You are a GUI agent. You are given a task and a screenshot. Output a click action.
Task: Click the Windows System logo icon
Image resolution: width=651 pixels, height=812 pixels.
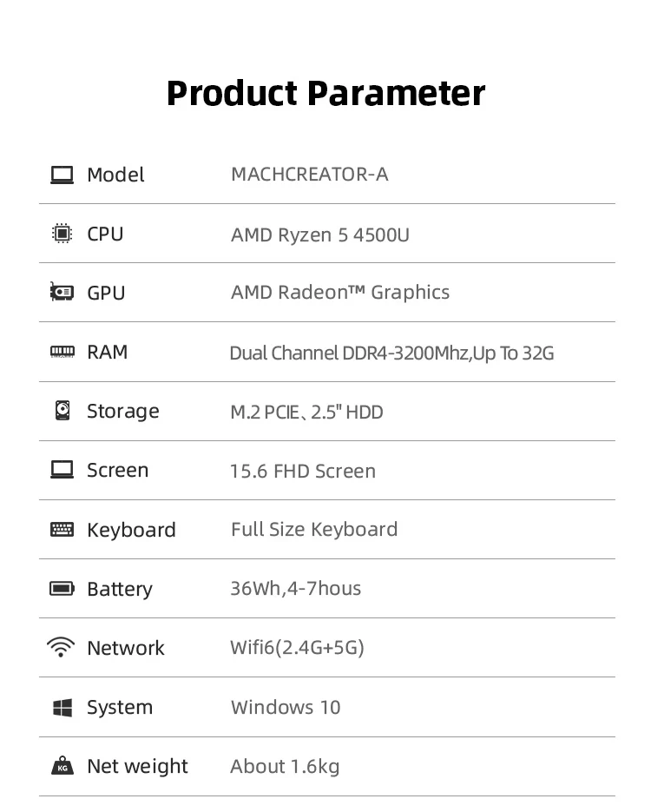62,708
